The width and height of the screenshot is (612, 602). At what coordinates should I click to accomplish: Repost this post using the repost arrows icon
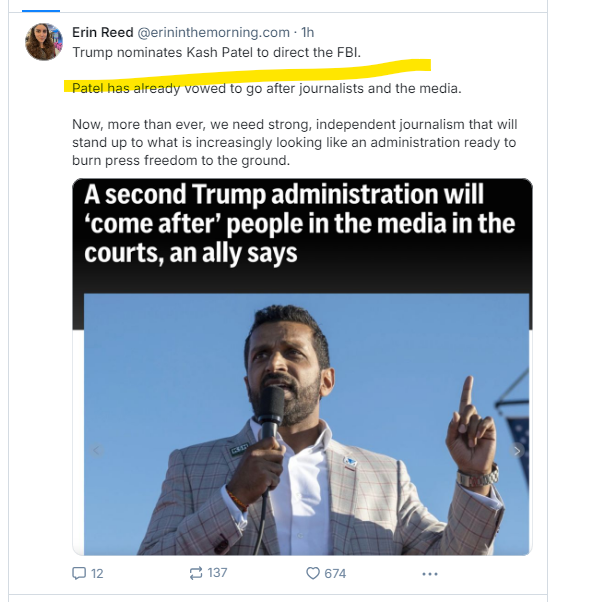click(196, 573)
